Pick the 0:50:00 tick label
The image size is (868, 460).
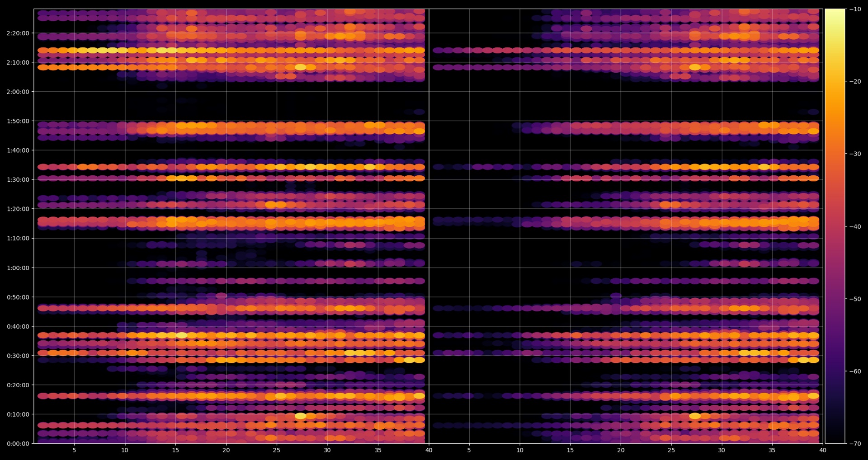point(18,297)
